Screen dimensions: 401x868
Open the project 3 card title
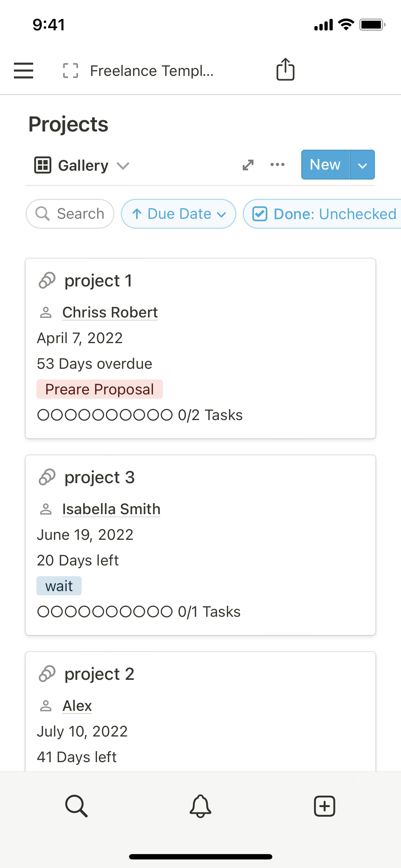99,477
